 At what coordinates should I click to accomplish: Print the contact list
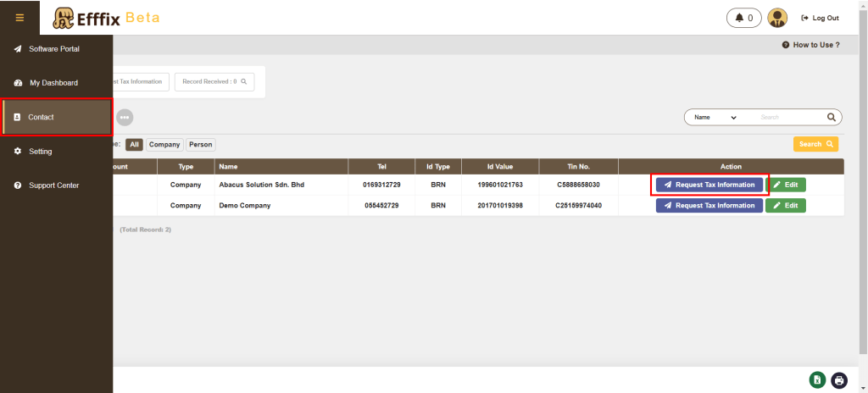coord(839,380)
